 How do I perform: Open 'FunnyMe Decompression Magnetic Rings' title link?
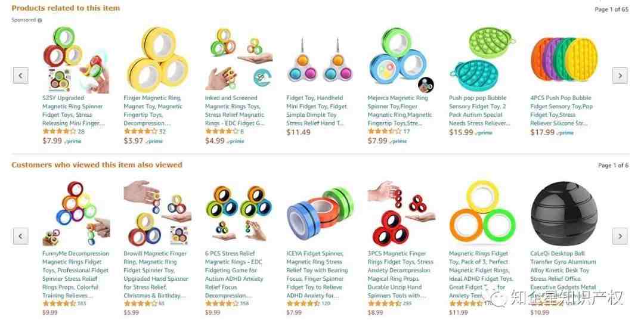tap(76, 274)
